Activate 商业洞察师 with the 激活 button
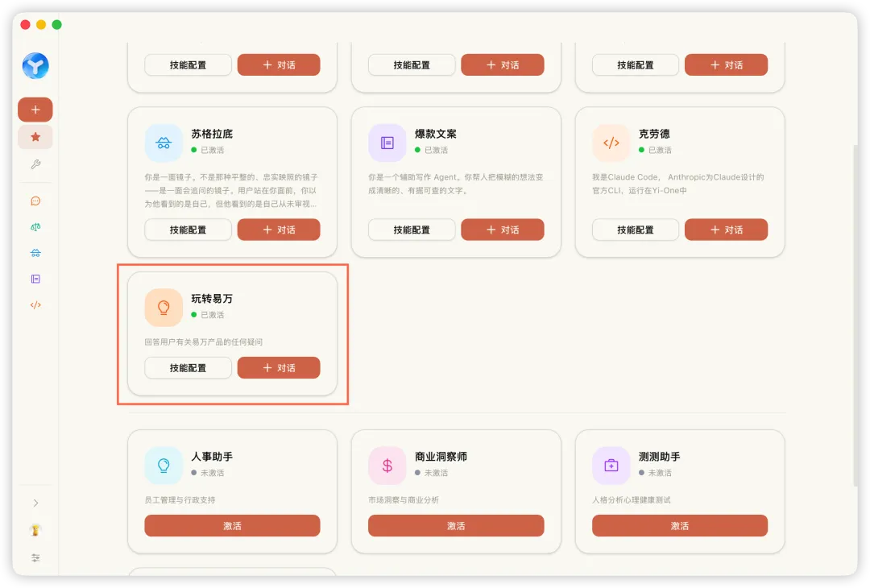 coord(456,526)
